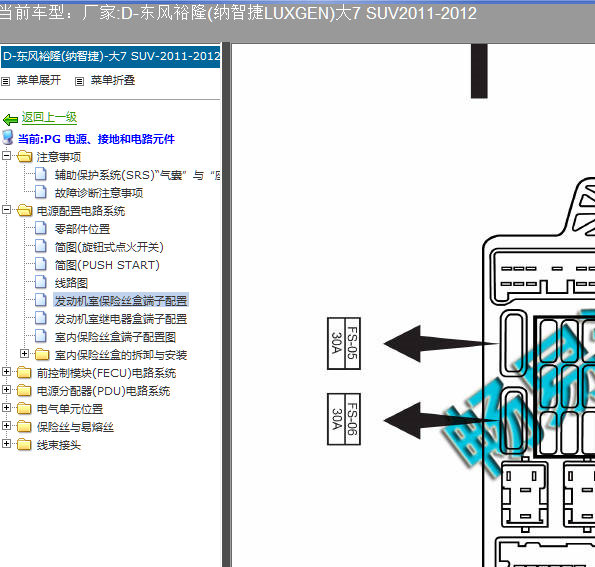Select the 电源分配器(PDU)电路系统 folder label
This screenshot has height=567, width=595.
(x=104, y=391)
